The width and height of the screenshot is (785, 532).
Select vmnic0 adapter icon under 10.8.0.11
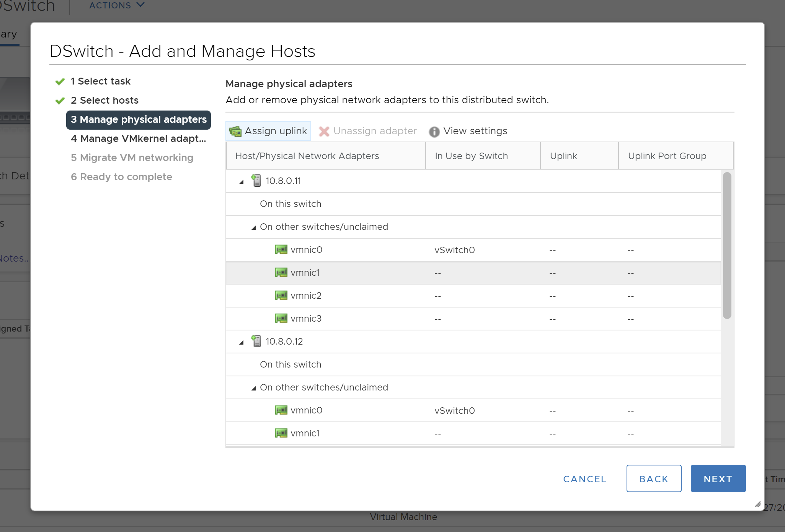coord(281,250)
